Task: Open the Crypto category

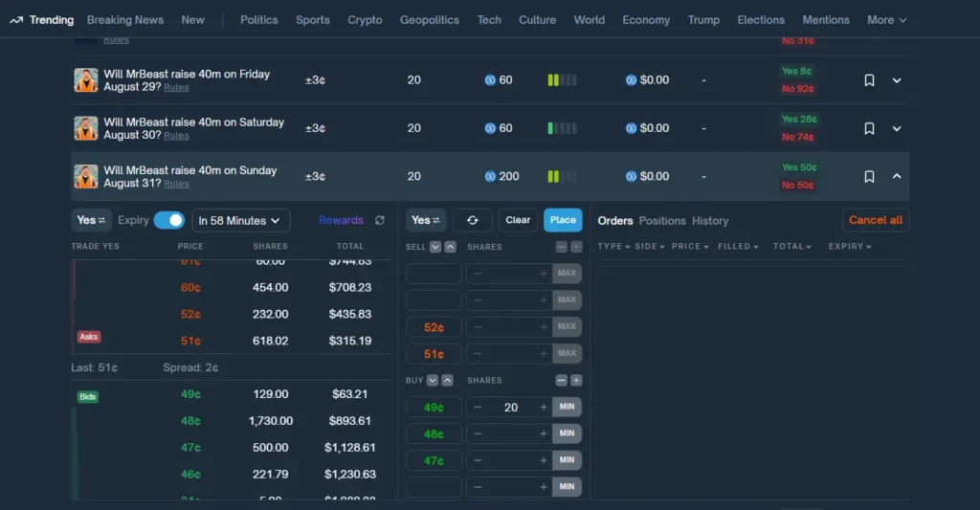Action: point(365,20)
